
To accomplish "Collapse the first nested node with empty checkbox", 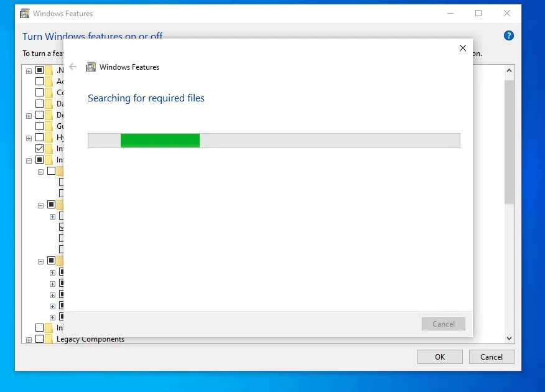I will [40, 172].
